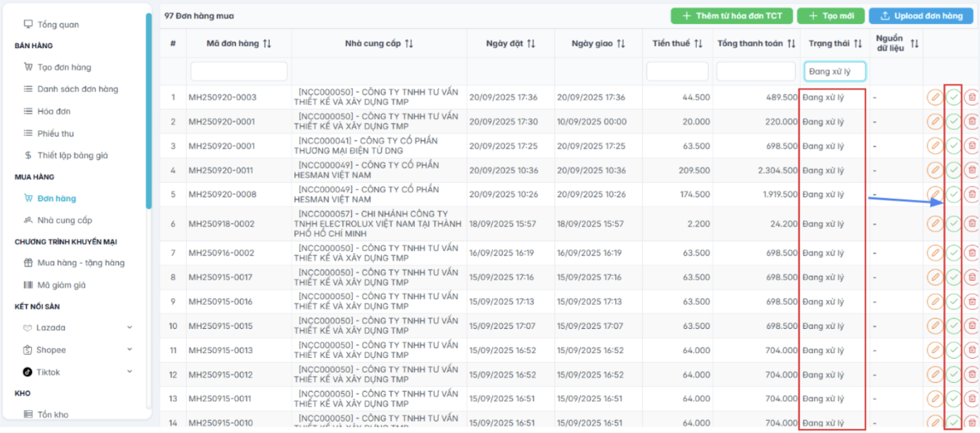The height and width of the screenshot is (433, 980).
Task: Open Danh sách đơn hàng in sidebar
Action: click(78, 89)
